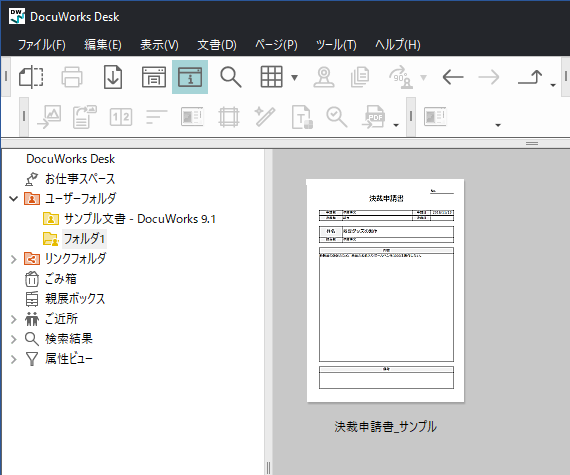Click the second-row layout icon with text lines
Image resolution: width=570 pixels, height=475 pixels.
point(192,117)
